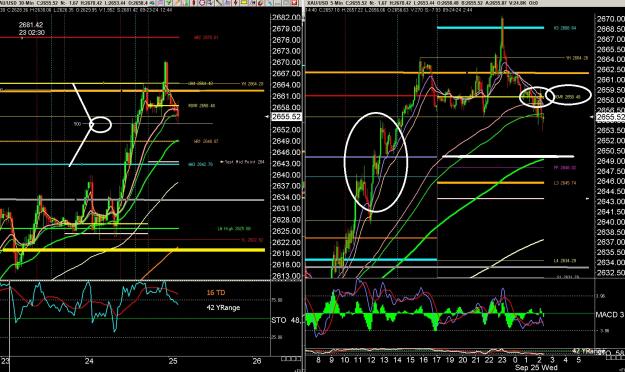The height and width of the screenshot is (372, 625).
Task: Click the Sept Mid Point label
Action: click(243, 162)
